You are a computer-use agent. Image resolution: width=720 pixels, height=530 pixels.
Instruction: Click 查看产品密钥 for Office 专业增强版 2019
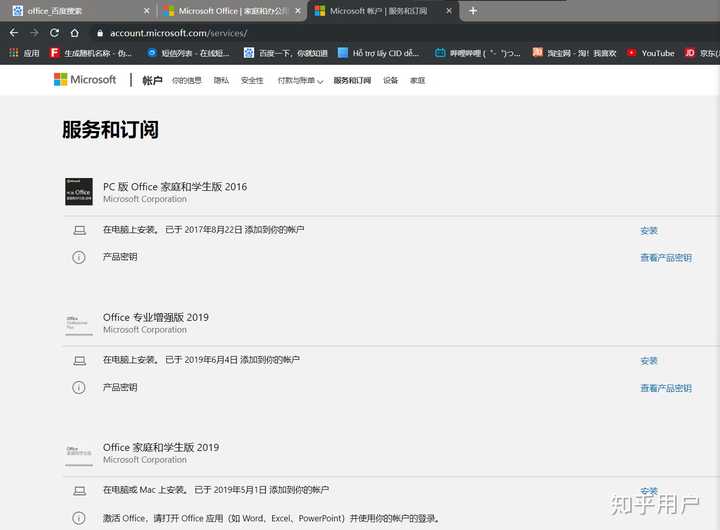pos(666,388)
